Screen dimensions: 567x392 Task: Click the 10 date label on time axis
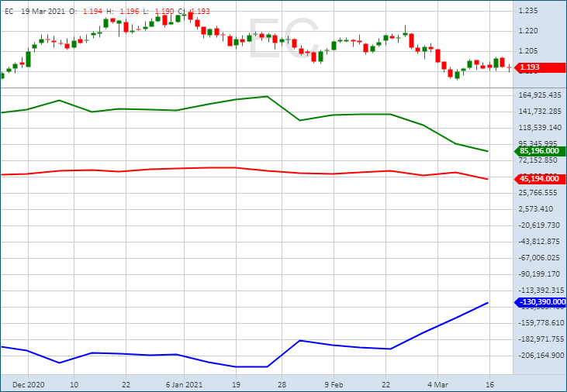74,385
